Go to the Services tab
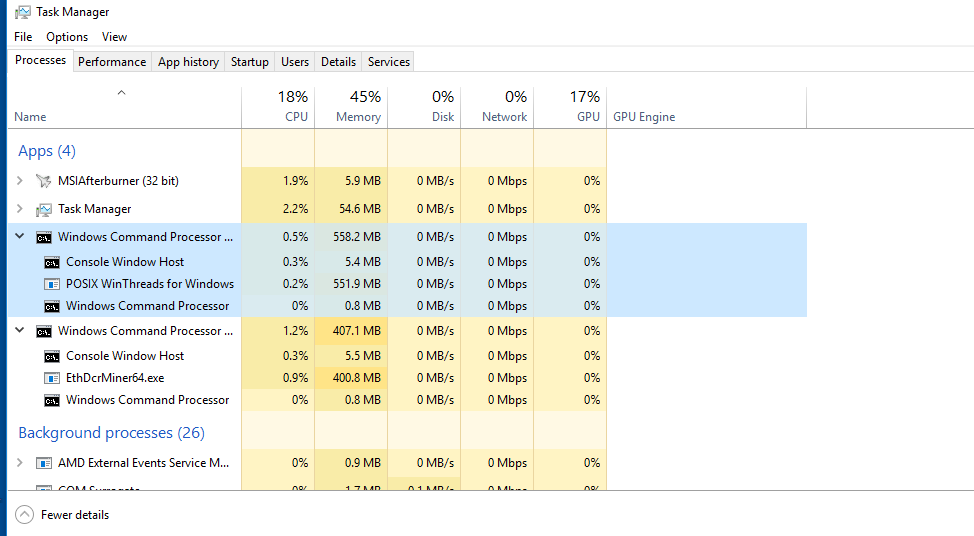Screen dimensions: 974x536 pyautogui.click(x=389, y=61)
